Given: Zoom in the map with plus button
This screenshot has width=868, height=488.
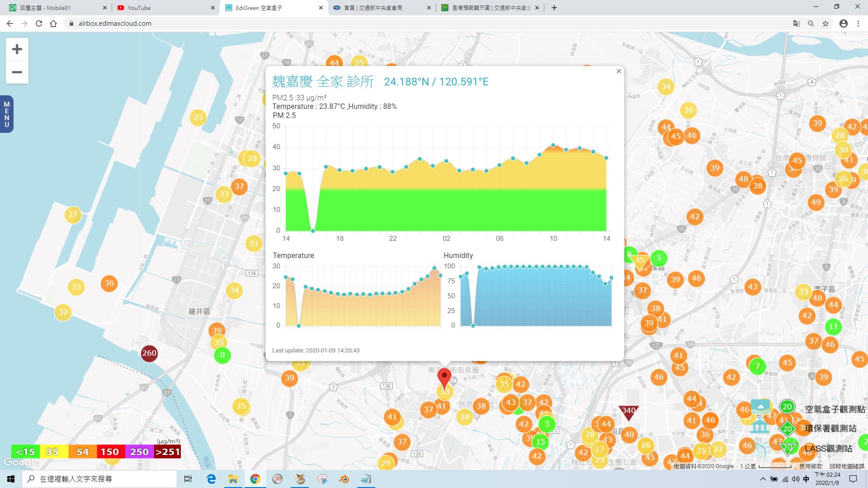Looking at the screenshot, I should coord(17,49).
